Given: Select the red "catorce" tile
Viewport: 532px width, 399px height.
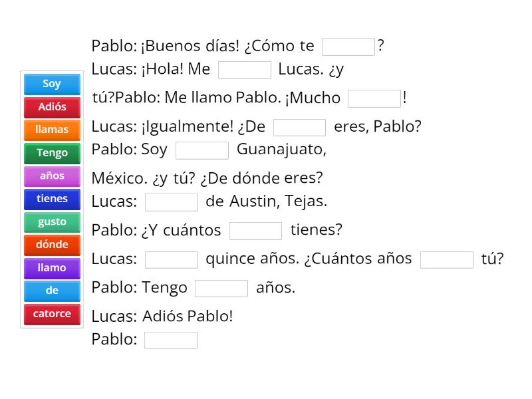Looking at the screenshot, I should click(51, 314).
